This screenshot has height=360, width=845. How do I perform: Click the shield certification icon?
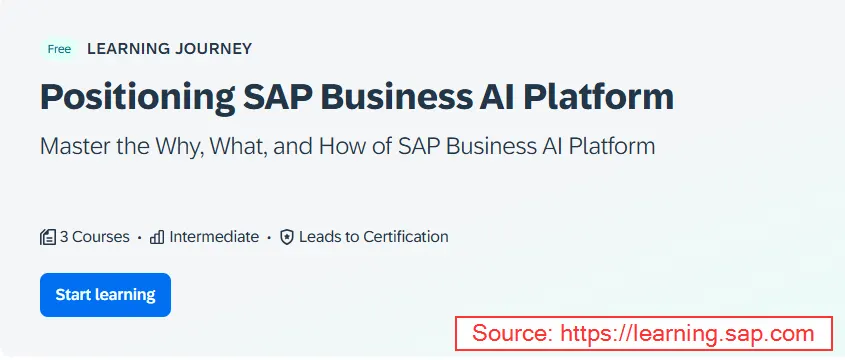click(287, 237)
